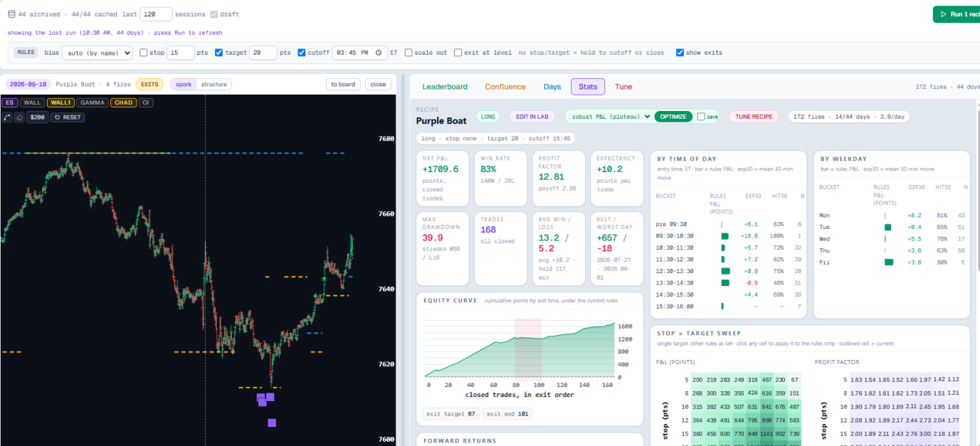Click the Expectancy +10.2 card

point(617,178)
